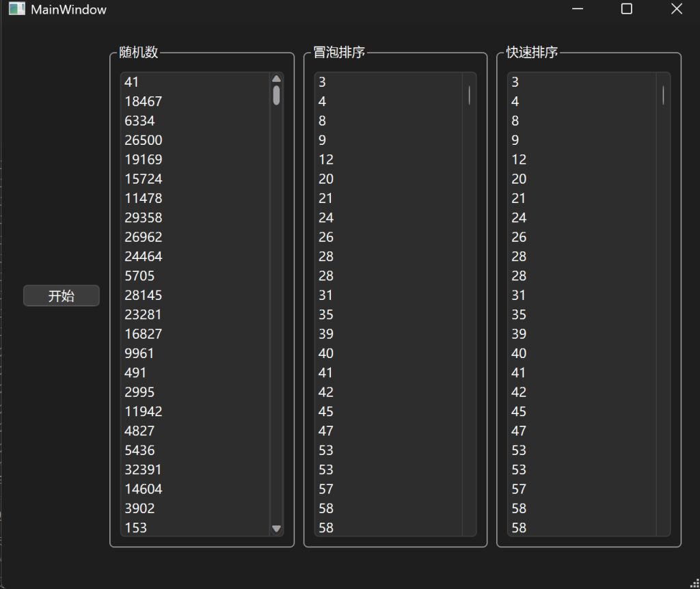Choose item 29358 in 随机数 list
Viewport: 700px width, 589px height.
144,218
